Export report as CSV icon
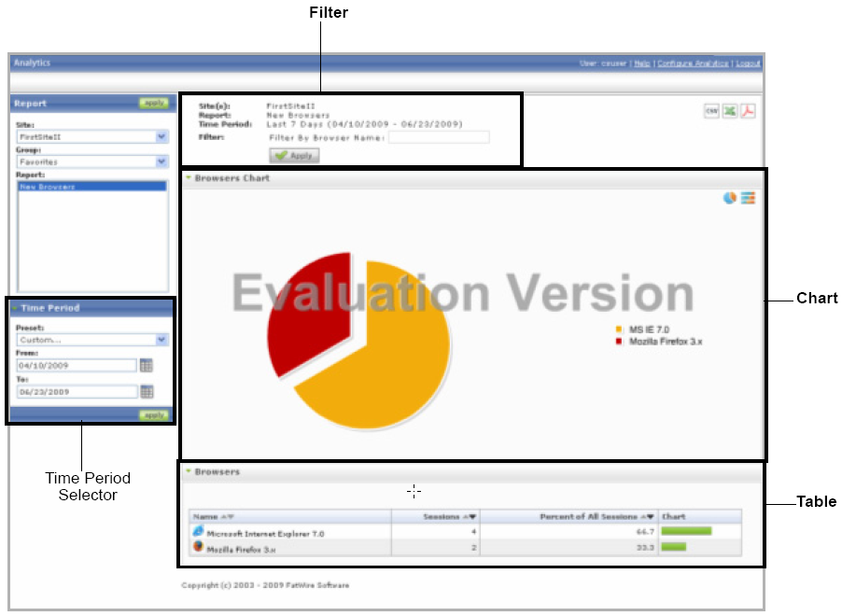 coord(711,111)
